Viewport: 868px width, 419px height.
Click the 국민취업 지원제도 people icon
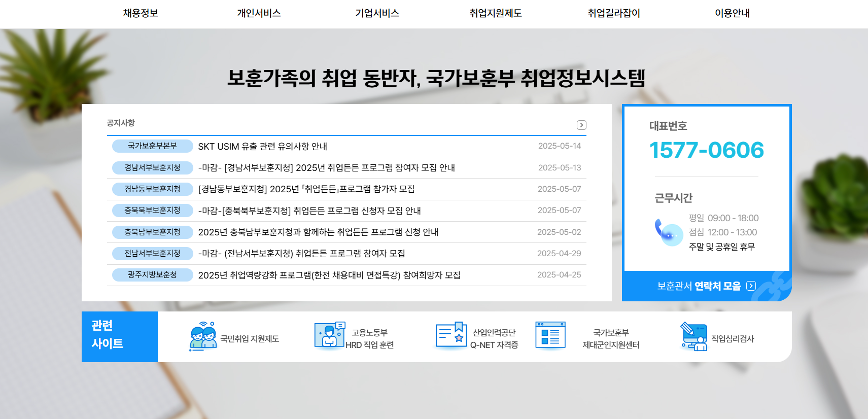[203, 336]
